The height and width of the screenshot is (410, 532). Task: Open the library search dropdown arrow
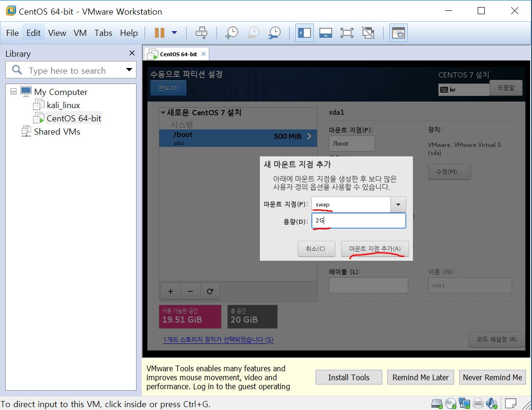(129, 70)
